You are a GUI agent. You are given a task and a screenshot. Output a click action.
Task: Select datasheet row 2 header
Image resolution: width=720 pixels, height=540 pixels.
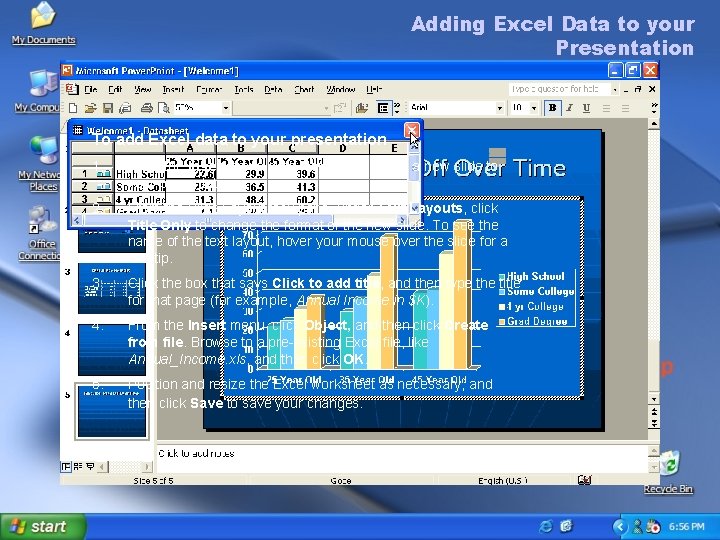point(92,186)
